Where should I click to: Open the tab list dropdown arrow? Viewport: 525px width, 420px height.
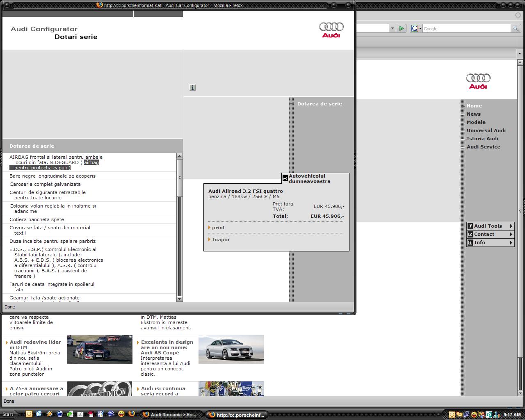[520, 53]
